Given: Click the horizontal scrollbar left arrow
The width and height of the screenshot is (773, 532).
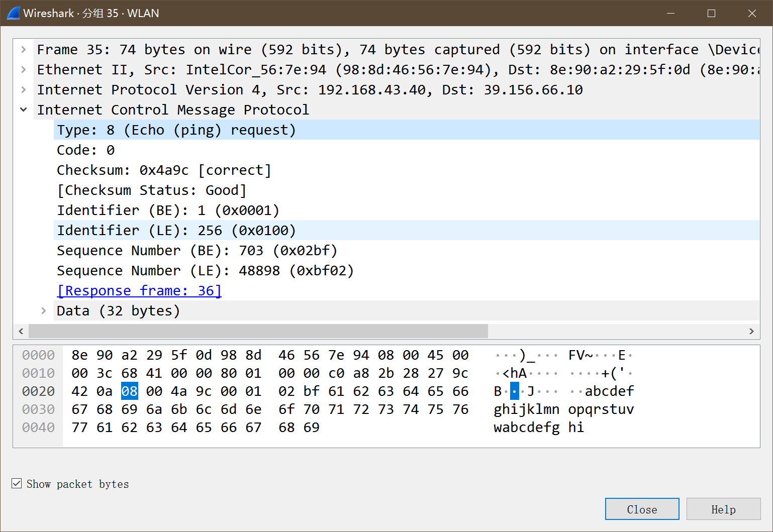Looking at the screenshot, I should 21,331.
